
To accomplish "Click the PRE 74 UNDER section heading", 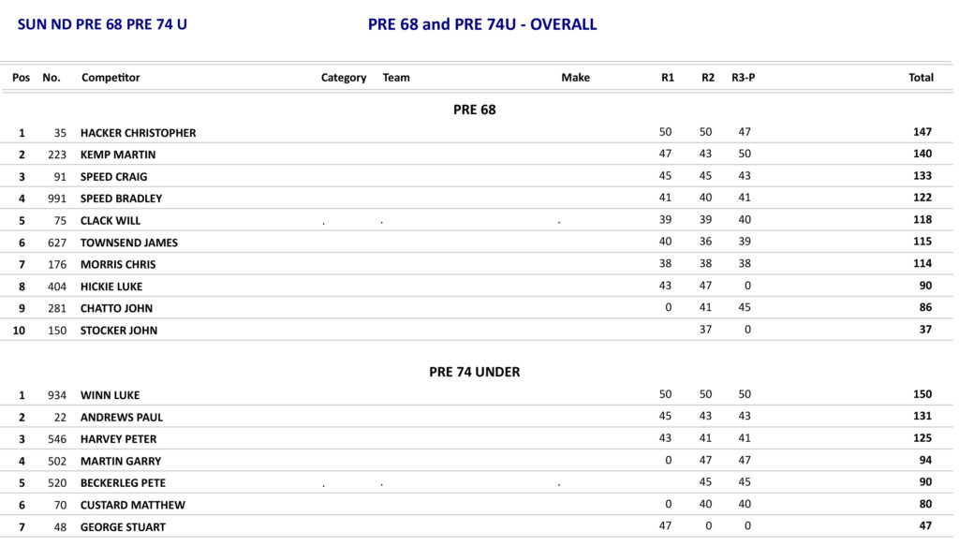I will pyautogui.click(x=474, y=372).
